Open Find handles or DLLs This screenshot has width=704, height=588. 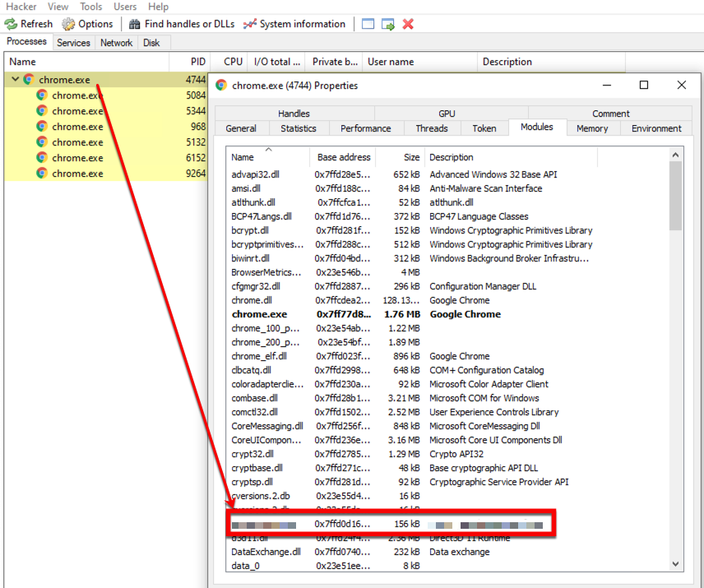pyautogui.click(x=136, y=24)
